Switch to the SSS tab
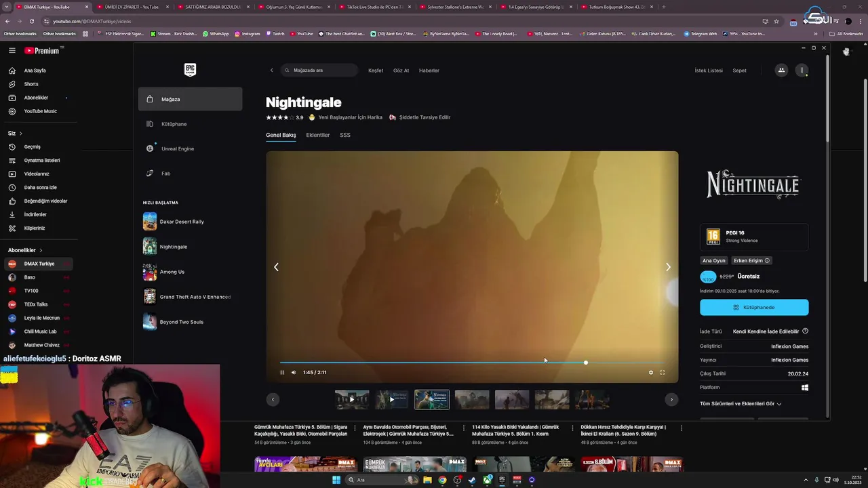Screen dimensions: 868x488 click(x=345, y=135)
